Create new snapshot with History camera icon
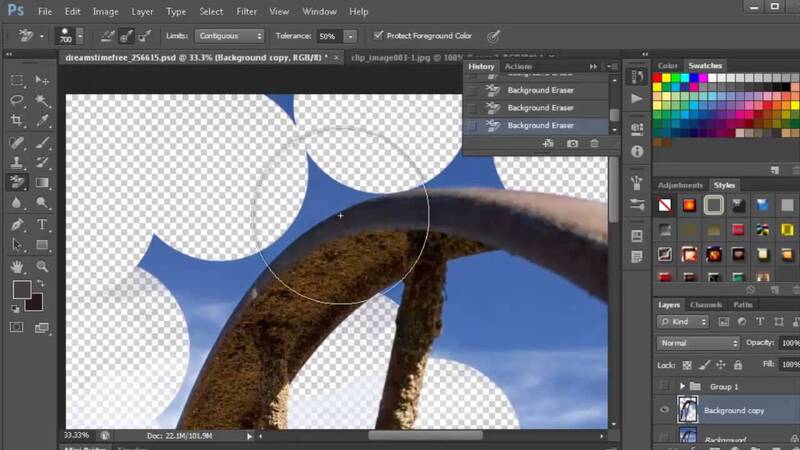This screenshot has height=450, width=800. tap(572, 144)
